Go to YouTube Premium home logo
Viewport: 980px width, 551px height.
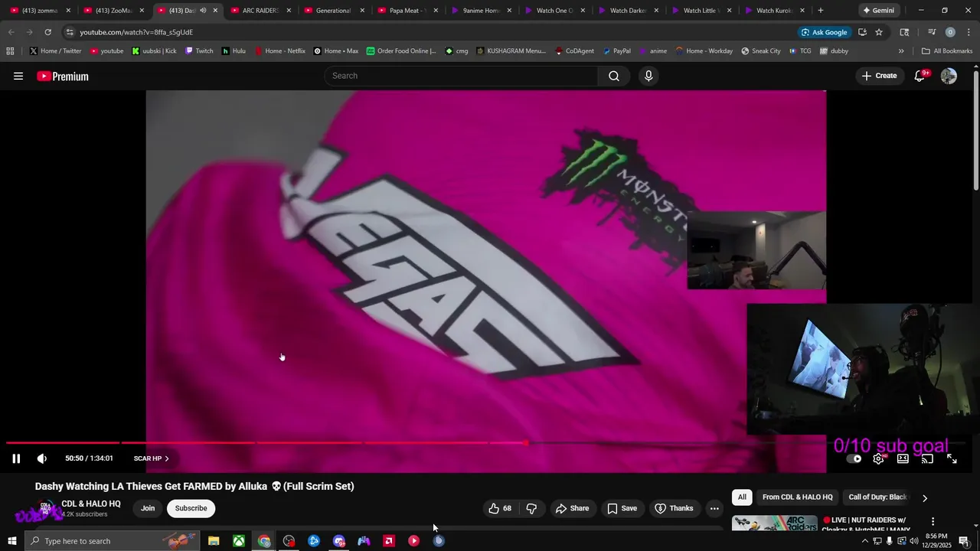[x=63, y=76]
